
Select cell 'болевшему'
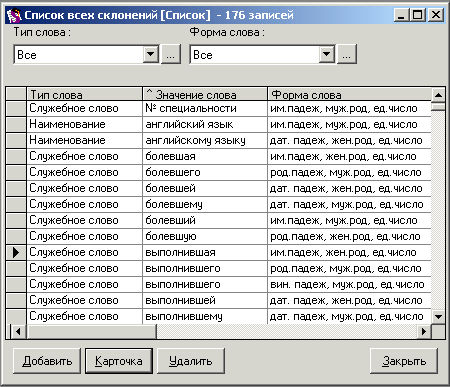point(205,204)
